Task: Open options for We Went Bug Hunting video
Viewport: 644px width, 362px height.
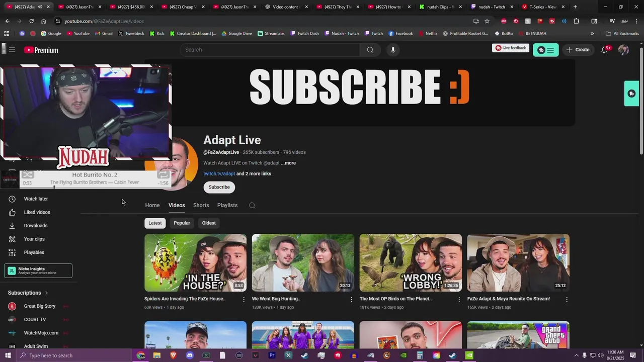Action: click(352, 299)
